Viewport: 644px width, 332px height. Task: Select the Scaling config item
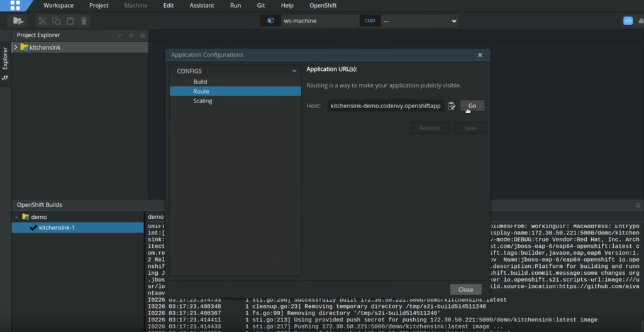pos(203,101)
